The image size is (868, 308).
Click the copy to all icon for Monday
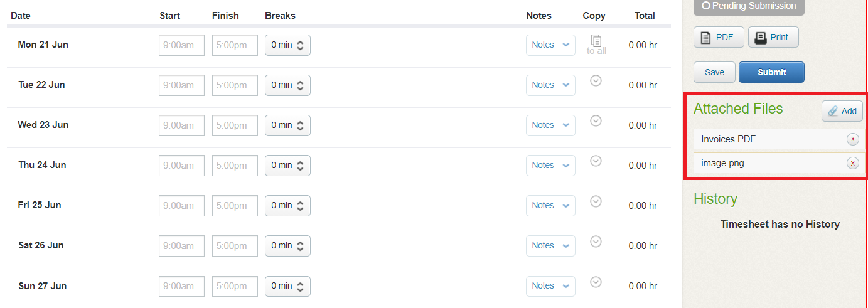(596, 44)
